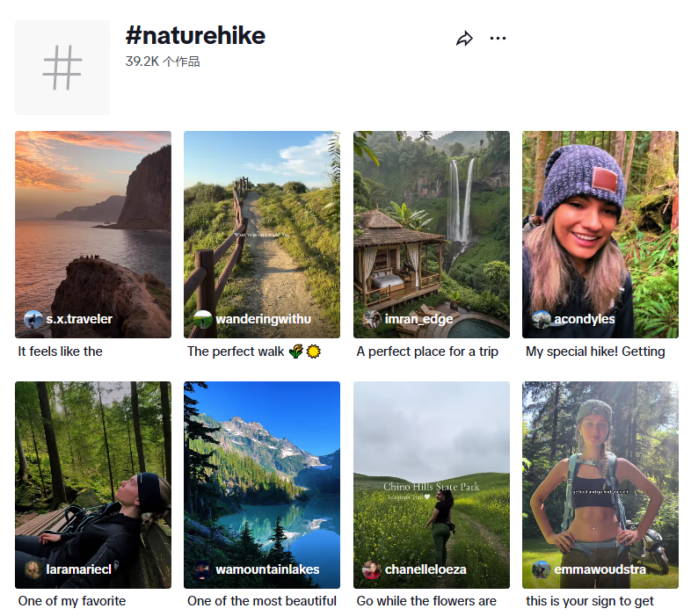Open the sunset cliff video thumbnail

(x=92, y=220)
